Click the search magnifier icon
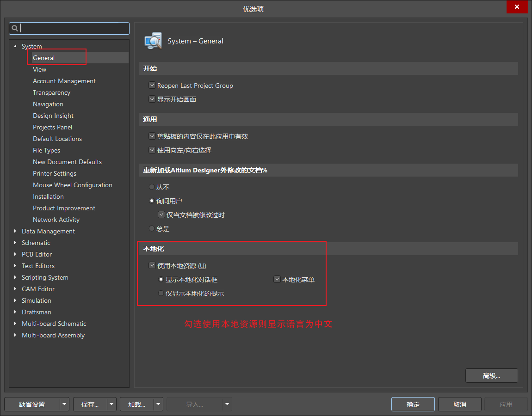This screenshot has height=416, width=532. 15,28
